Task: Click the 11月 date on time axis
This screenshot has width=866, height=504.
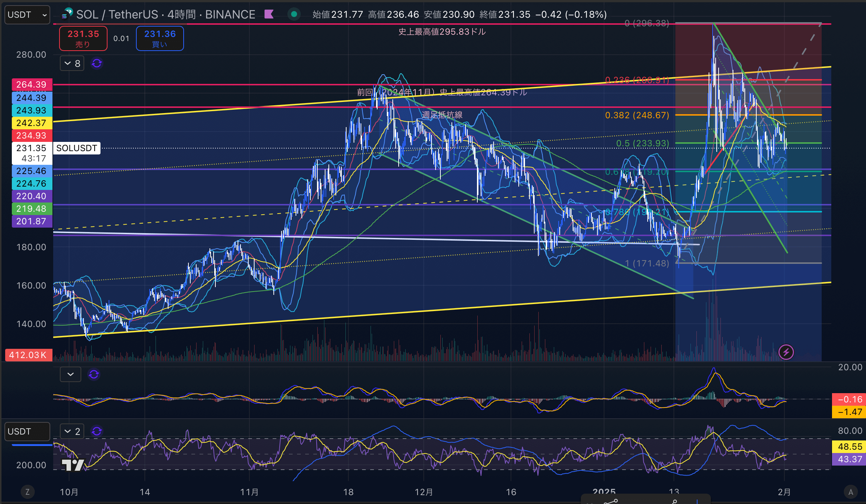Action: [249, 492]
